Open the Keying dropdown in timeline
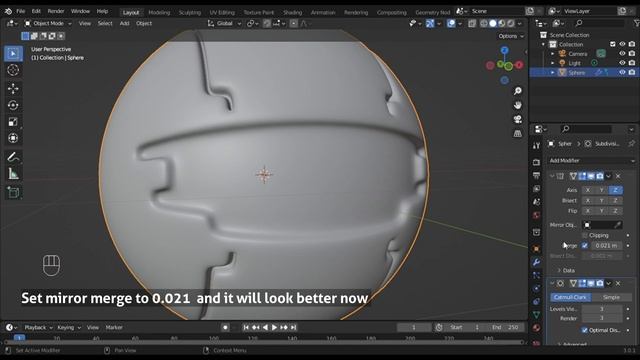The width and height of the screenshot is (640, 360). [69, 327]
